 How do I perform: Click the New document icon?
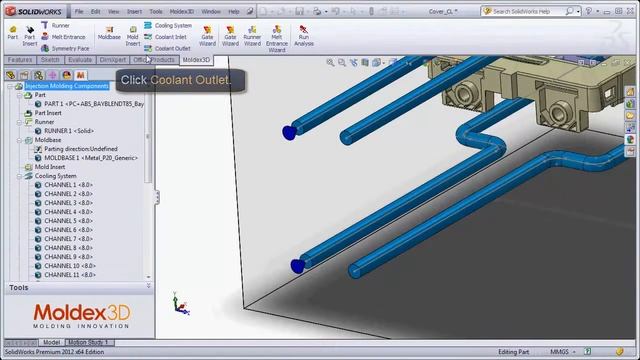pos(264,11)
